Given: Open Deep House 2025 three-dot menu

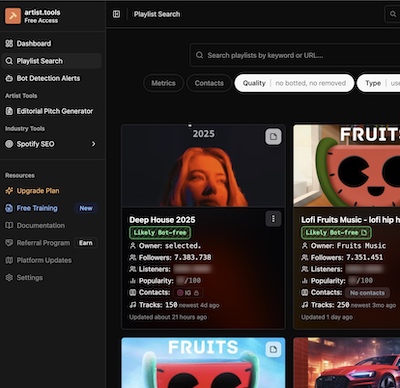Looking at the screenshot, I should point(273,219).
